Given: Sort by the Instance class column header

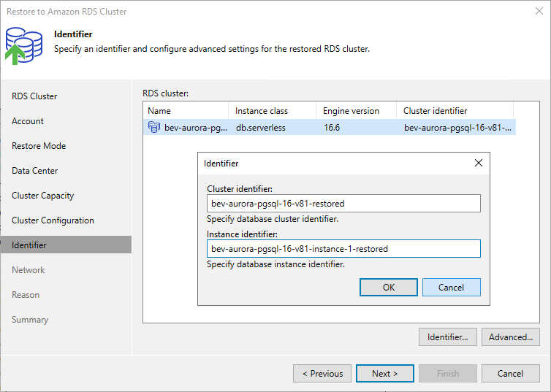Looking at the screenshot, I should [272, 111].
